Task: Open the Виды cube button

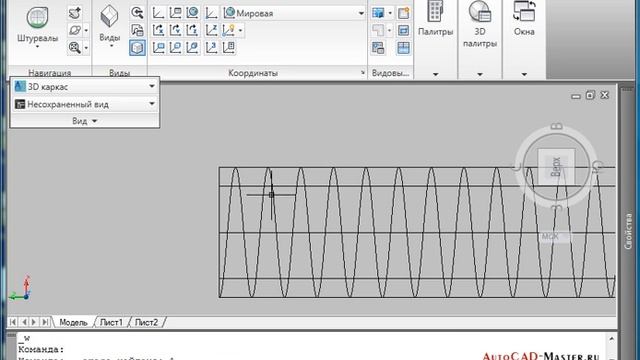Action: point(109,17)
